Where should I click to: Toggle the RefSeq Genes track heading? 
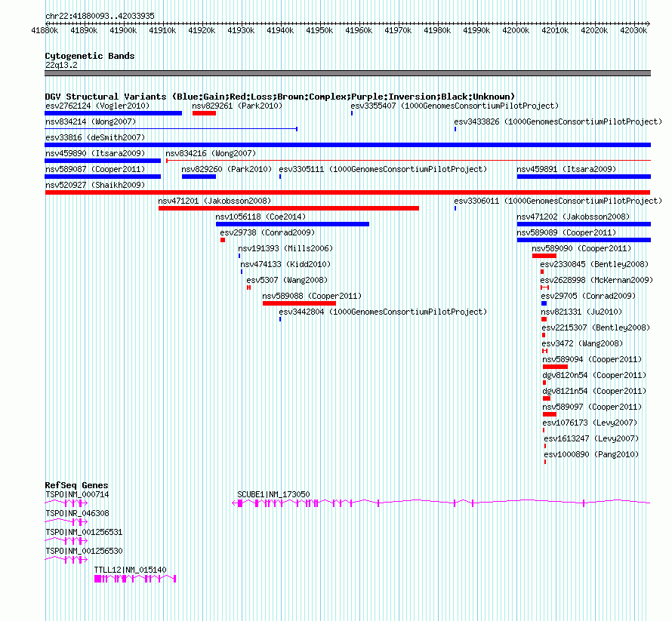point(76,485)
